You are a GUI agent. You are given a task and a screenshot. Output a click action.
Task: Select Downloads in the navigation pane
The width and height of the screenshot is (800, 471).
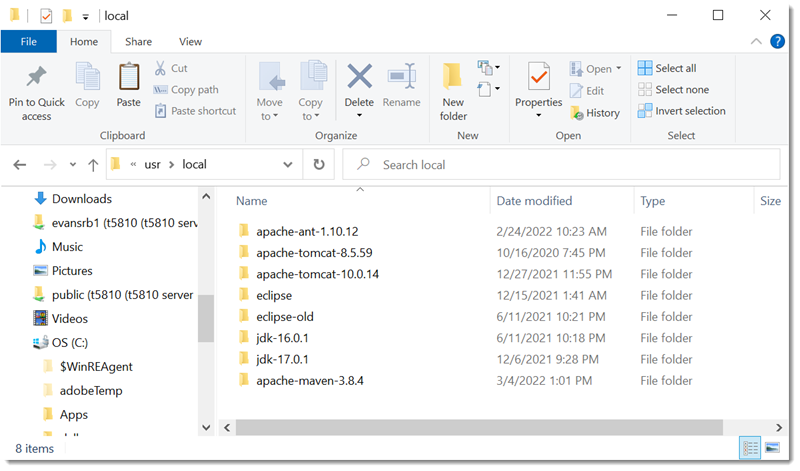tap(72, 199)
